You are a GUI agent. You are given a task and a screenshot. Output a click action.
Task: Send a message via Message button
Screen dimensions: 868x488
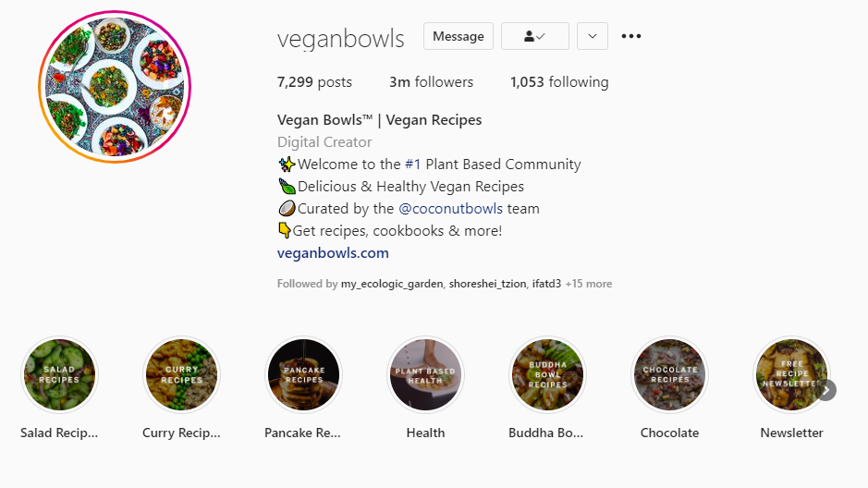pos(458,36)
